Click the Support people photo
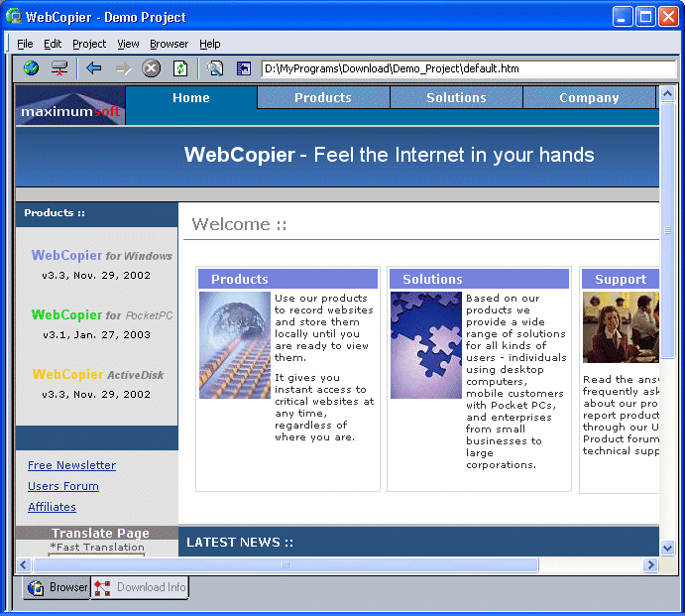 tap(621, 327)
